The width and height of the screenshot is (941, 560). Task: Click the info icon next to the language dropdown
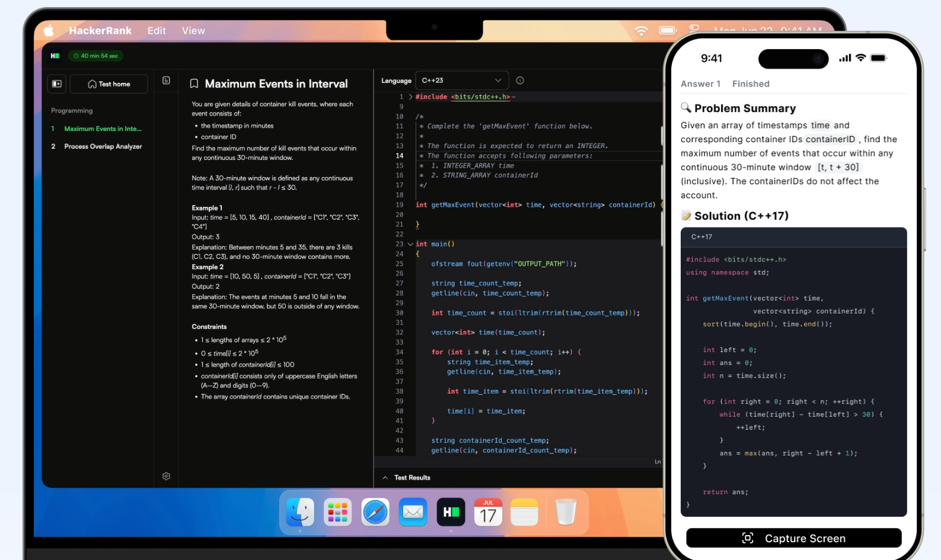520,81
